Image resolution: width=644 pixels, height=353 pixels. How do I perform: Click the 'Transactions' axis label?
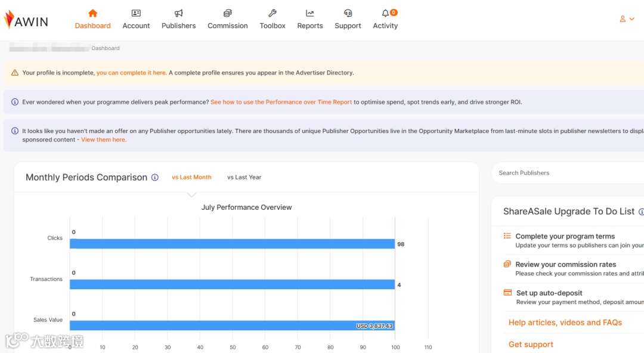[46, 279]
